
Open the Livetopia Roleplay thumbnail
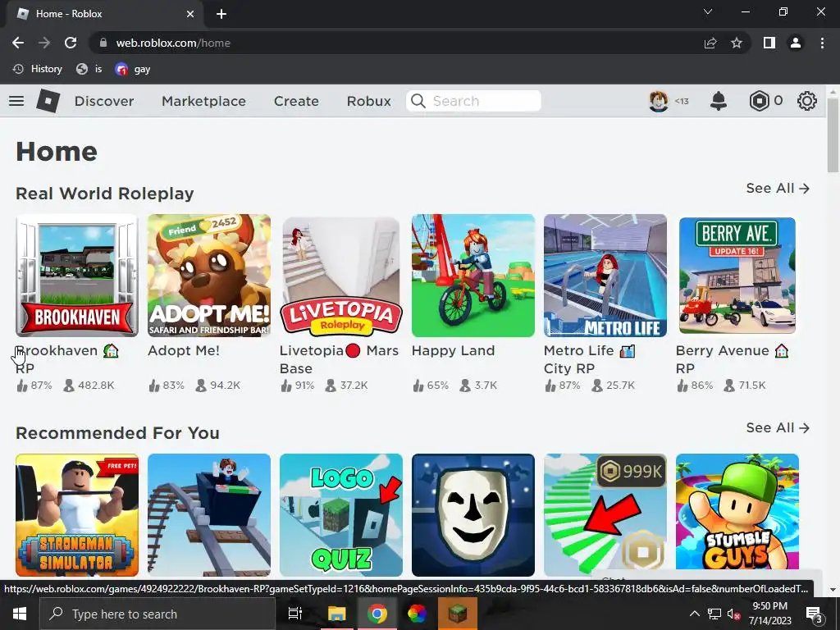341,276
